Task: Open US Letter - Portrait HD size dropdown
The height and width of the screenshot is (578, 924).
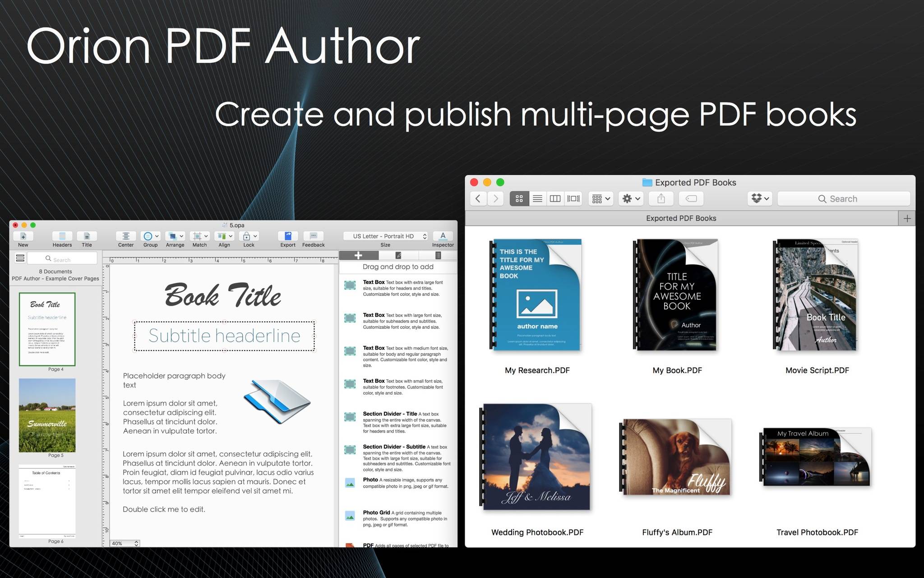Action: (385, 236)
